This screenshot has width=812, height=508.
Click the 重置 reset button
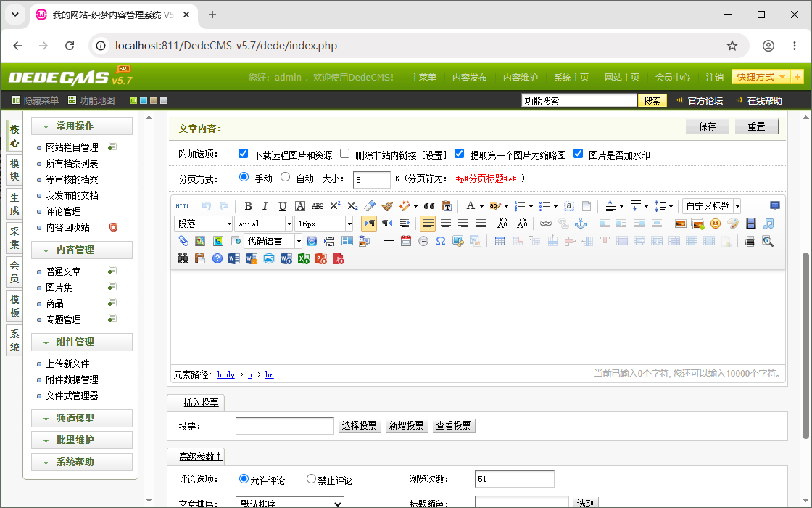pyautogui.click(x=757, y=126)
